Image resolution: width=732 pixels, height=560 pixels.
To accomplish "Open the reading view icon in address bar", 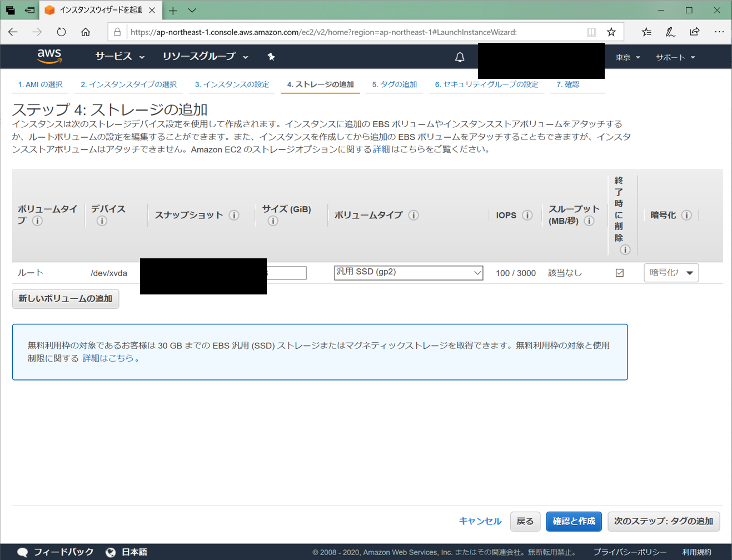I will 591,32.
